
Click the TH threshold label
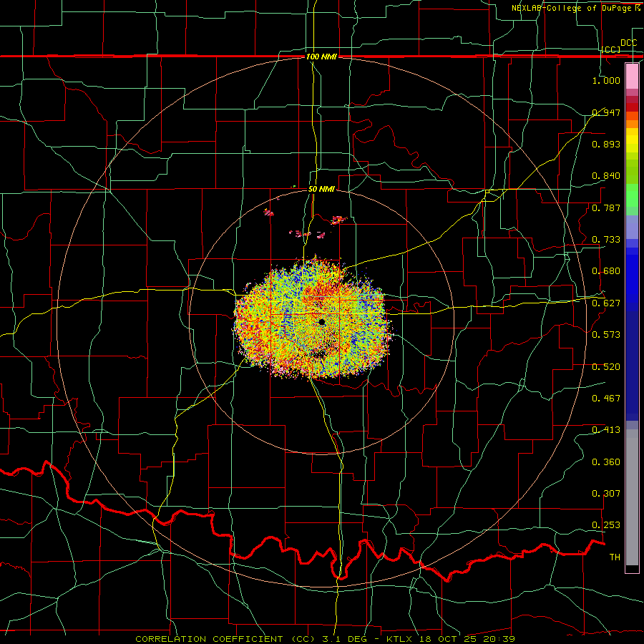[615, 557]
